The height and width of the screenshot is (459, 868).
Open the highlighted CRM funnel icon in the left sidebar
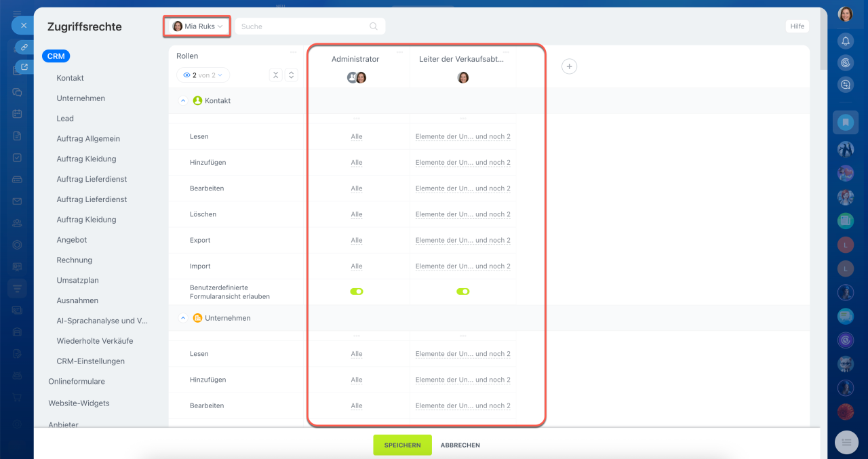click(x=18, y=288)
